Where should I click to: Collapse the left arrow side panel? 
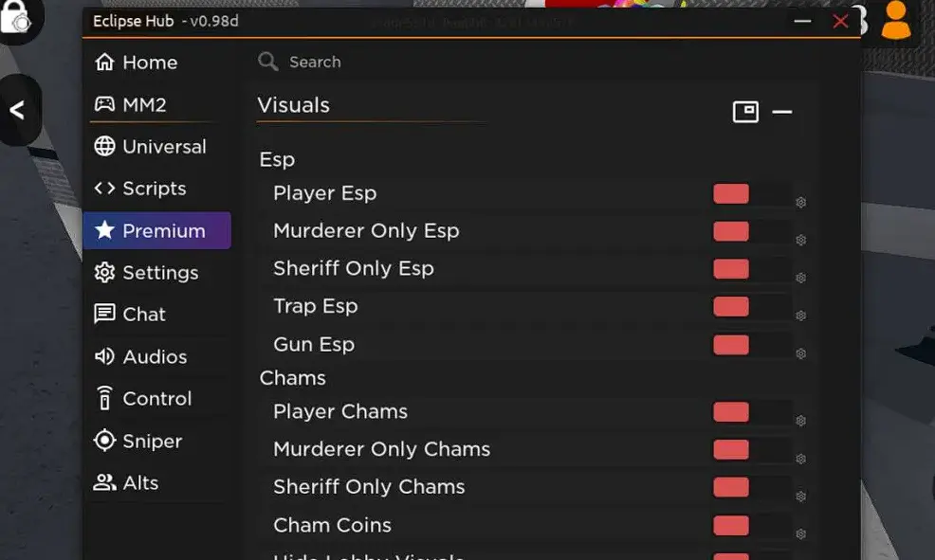pyautogui.click(x=18, y=110)
